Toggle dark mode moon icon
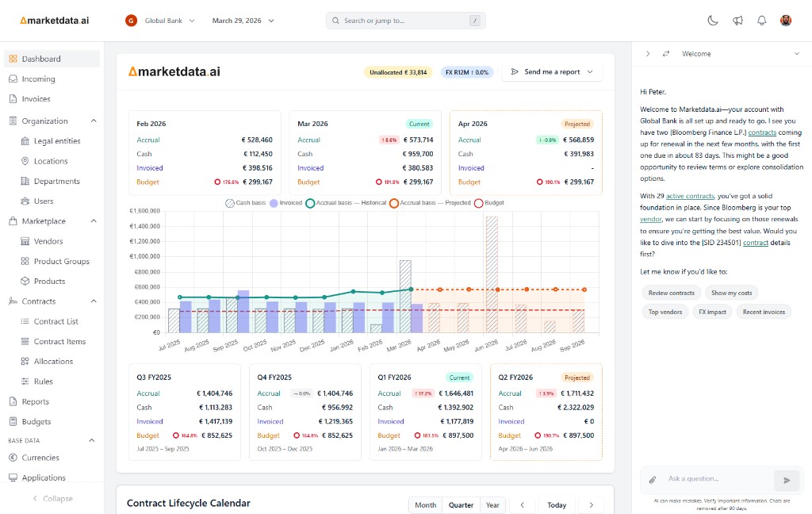This screenshot has width=812, height=514. pyautogui.click(x=713, y=21)
